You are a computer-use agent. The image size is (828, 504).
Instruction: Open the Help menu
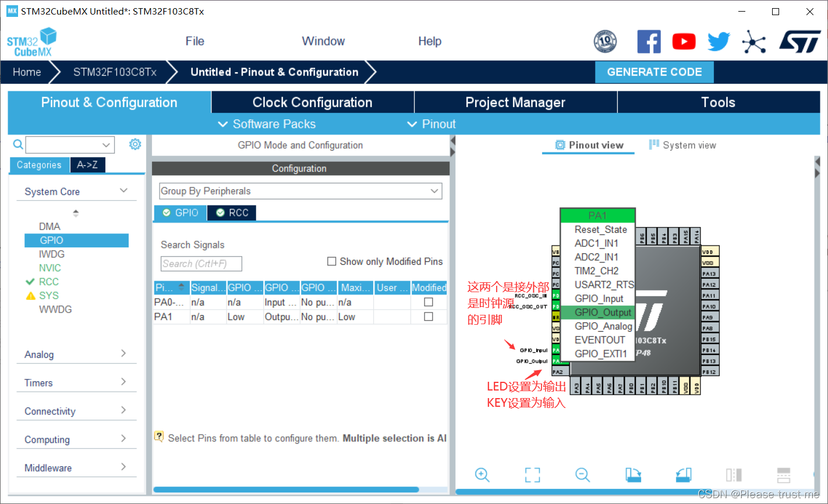click(430, 41)
